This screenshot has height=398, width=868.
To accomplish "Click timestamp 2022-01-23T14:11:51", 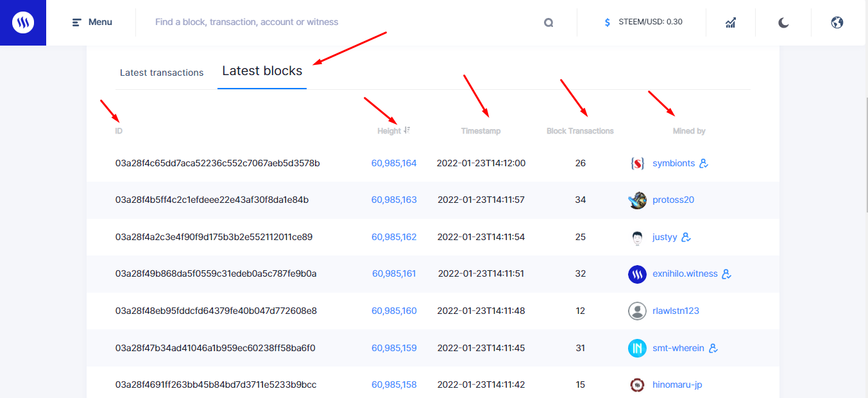I will pos(481,273).
